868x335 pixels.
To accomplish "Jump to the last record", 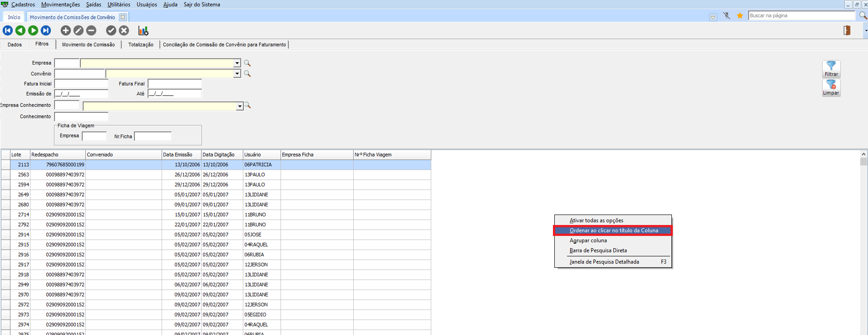I will pyautogui.click(x=46, y=30).
